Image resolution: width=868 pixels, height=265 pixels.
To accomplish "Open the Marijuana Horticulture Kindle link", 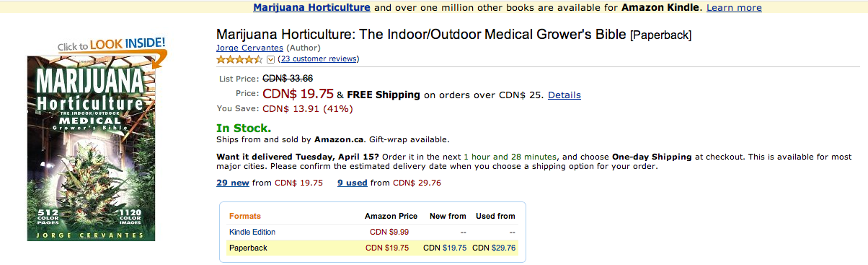I will (x=311, y=7).
